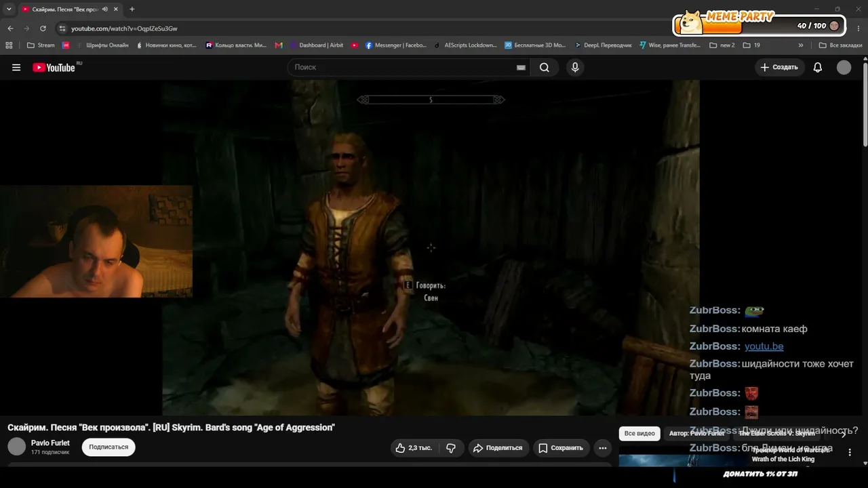This screenshot has height=488, width=868.
Task: Like the video with thumbs up
Action: click(x=414, y=448)
